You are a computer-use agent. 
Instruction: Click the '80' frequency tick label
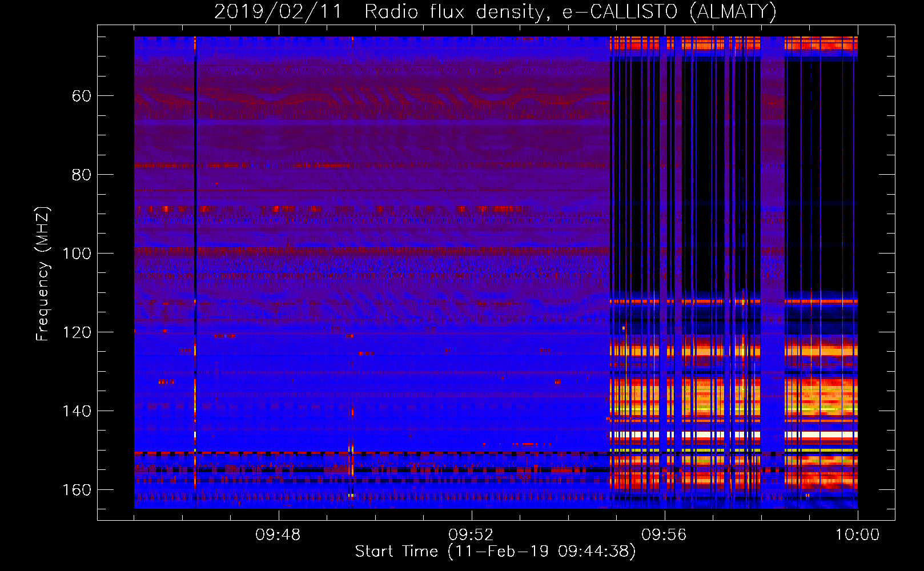82,175
